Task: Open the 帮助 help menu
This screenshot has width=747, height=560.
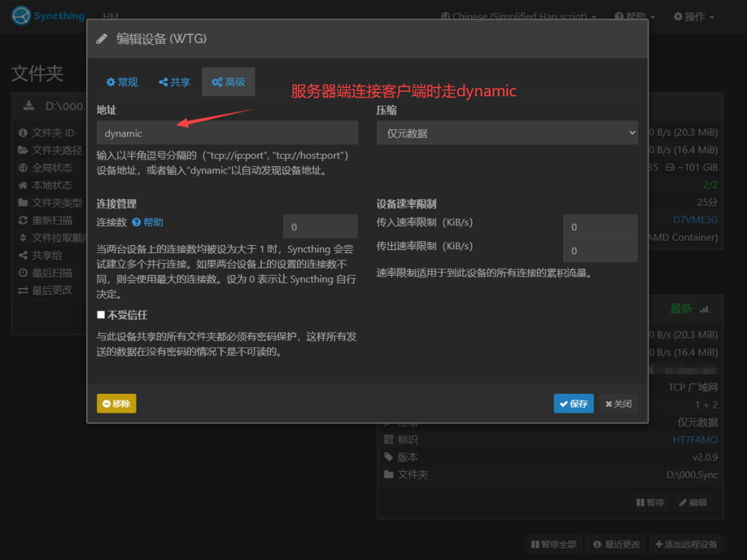Action: (x=635, y=16)
